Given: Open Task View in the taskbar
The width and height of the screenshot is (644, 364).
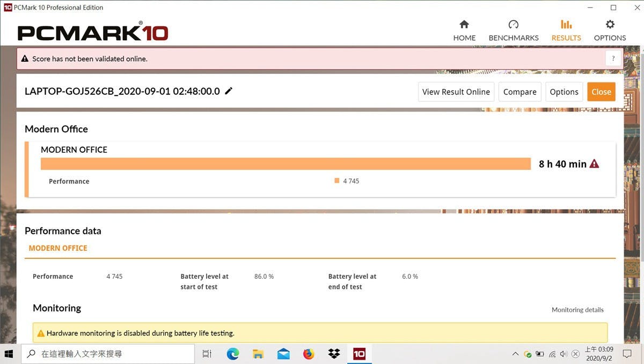Looking at the screenshot, I should 207,354.
